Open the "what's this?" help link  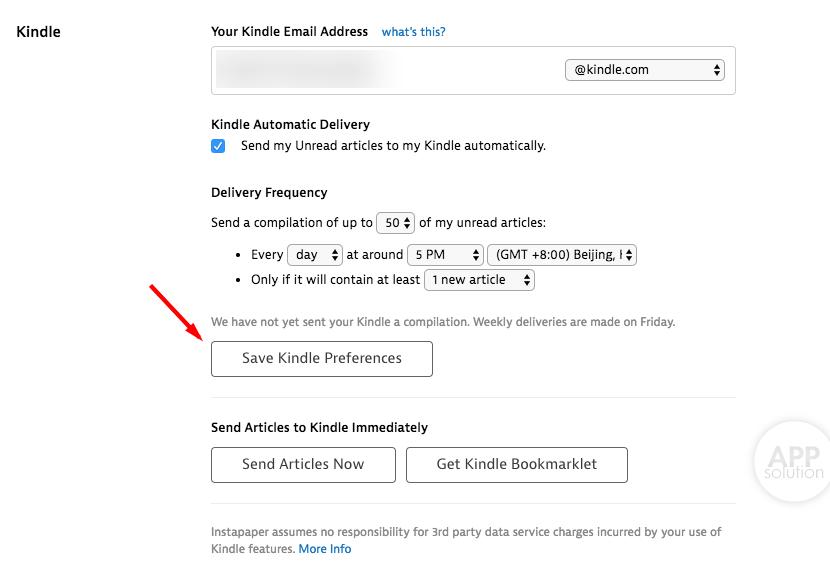click(414, 32)
